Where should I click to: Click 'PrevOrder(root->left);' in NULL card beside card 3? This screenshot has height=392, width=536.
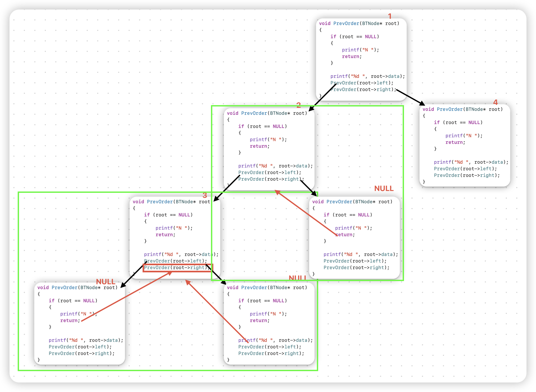click(355, 261)
